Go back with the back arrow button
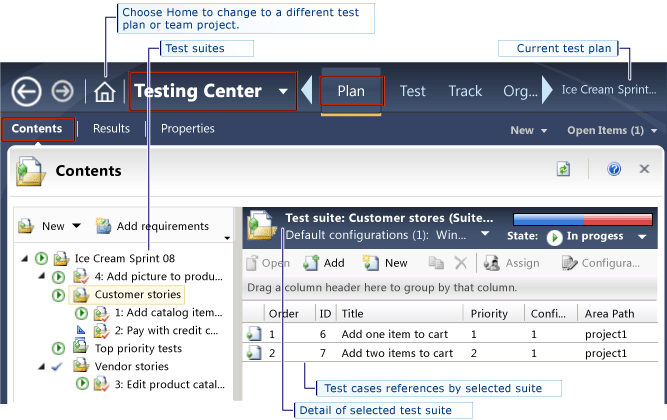 tap(27, 92)
